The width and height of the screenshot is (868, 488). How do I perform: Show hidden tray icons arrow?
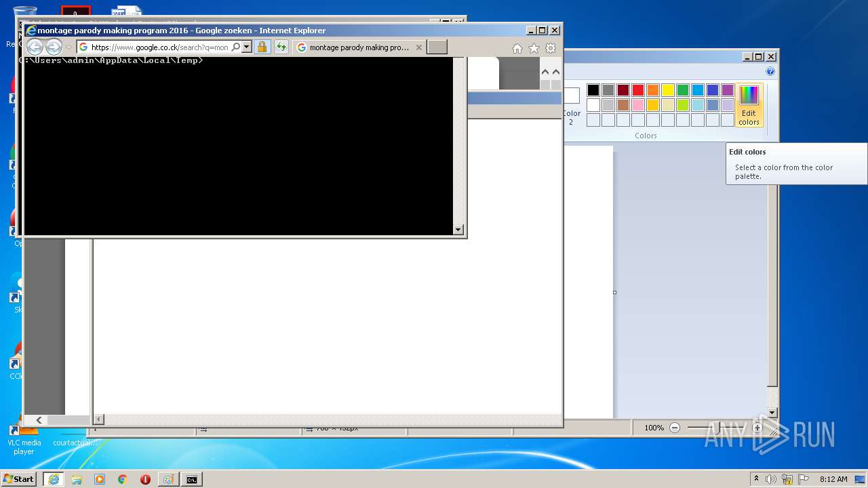coord(756,479)
